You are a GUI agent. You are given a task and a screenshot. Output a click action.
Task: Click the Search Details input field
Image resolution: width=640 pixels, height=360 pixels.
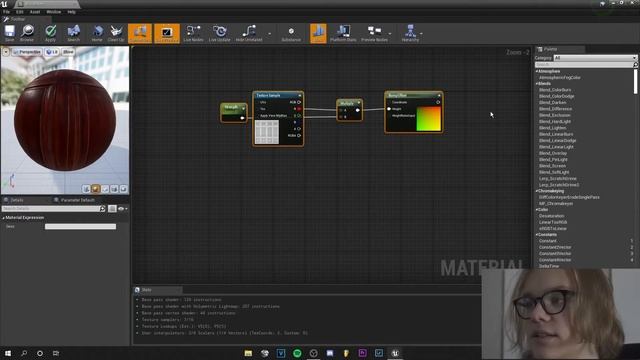pos(51,209)
